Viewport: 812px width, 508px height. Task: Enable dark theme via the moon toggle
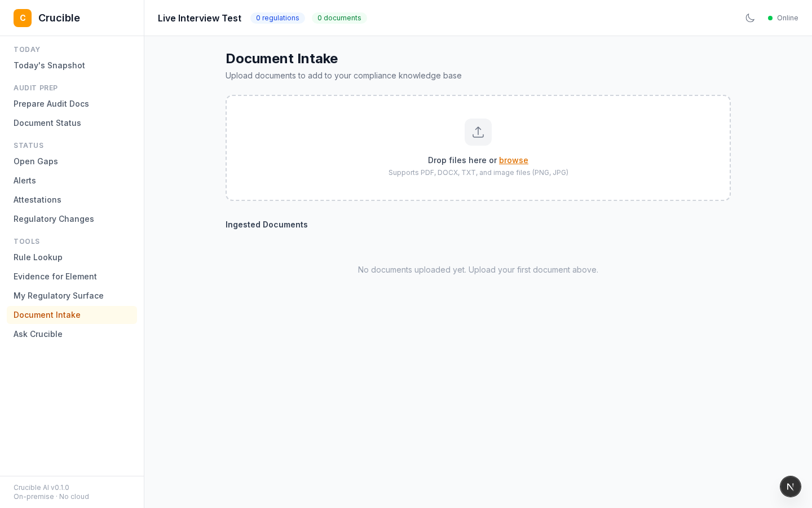pos(751,18)
